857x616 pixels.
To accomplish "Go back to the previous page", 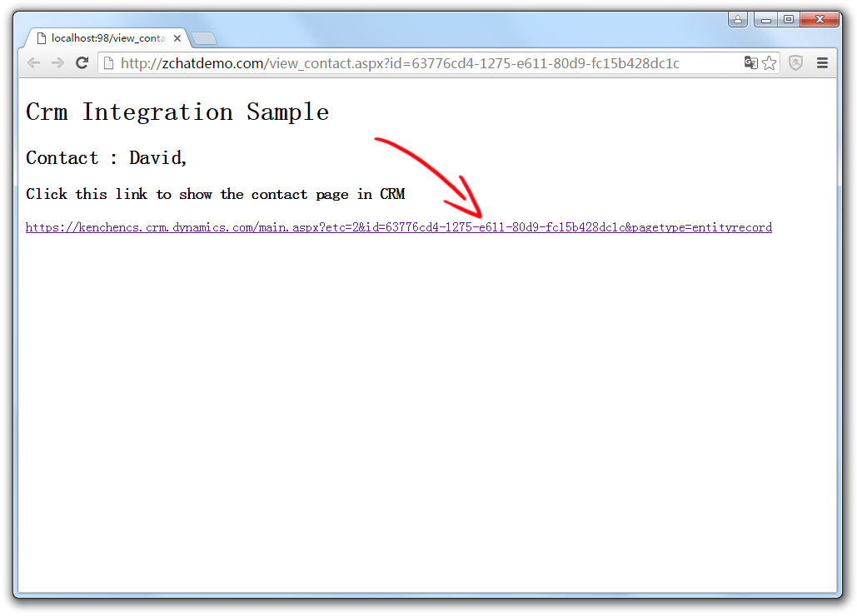I will tap(34, 63).
